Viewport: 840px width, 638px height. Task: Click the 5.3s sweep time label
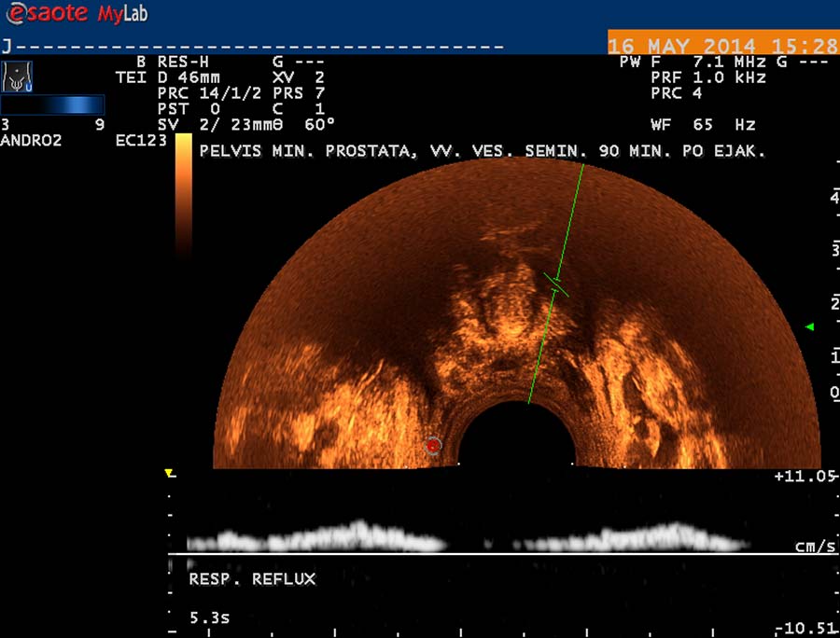pos(209,617)
